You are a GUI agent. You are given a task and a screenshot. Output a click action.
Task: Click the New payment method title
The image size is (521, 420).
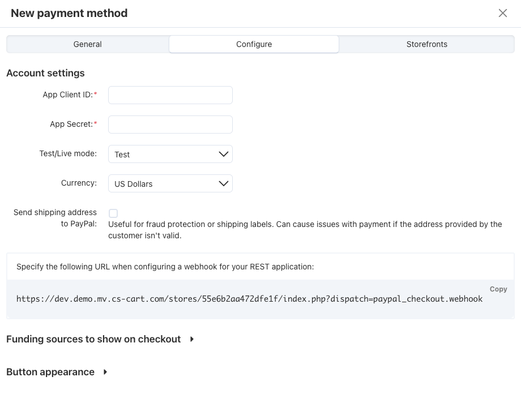[69, 13]
